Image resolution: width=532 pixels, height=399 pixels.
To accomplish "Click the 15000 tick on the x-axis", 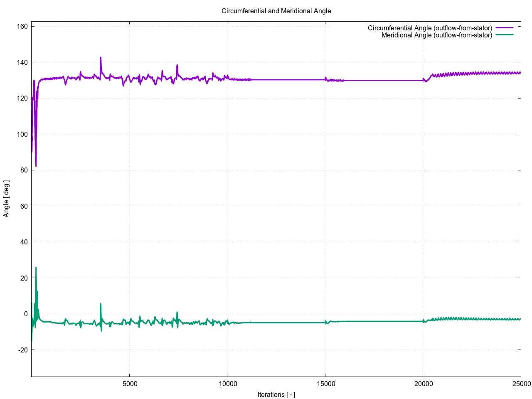I will pyautogui.click(x=325, y=383).
